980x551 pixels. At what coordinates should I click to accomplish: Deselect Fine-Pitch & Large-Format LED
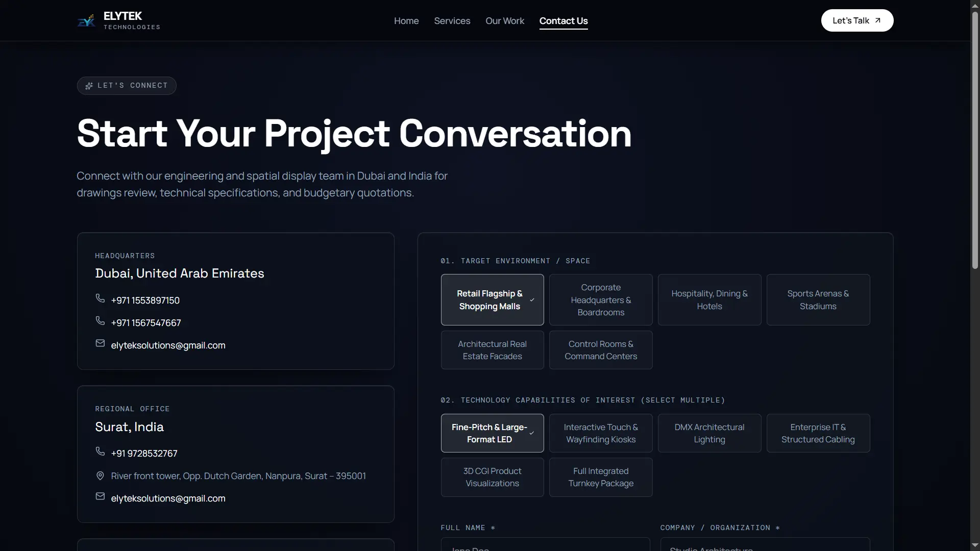[x=492, y=433]
